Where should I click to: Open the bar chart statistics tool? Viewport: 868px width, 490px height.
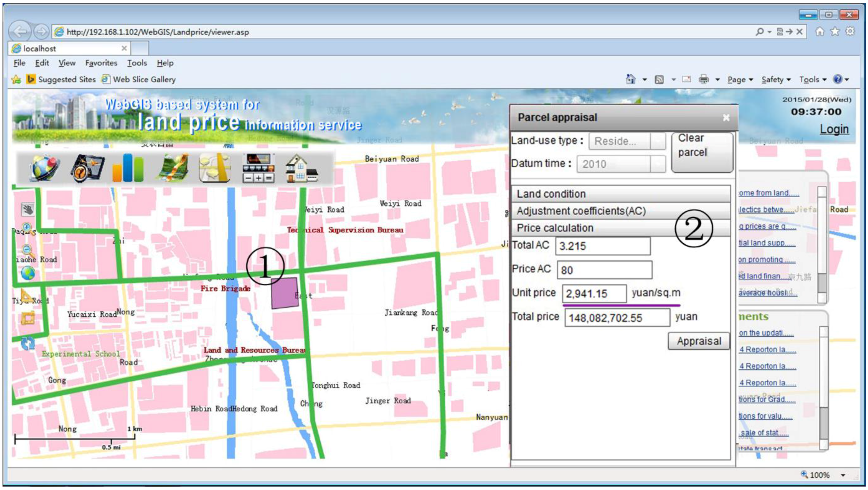pyautogui.click(x=128, y=168)
